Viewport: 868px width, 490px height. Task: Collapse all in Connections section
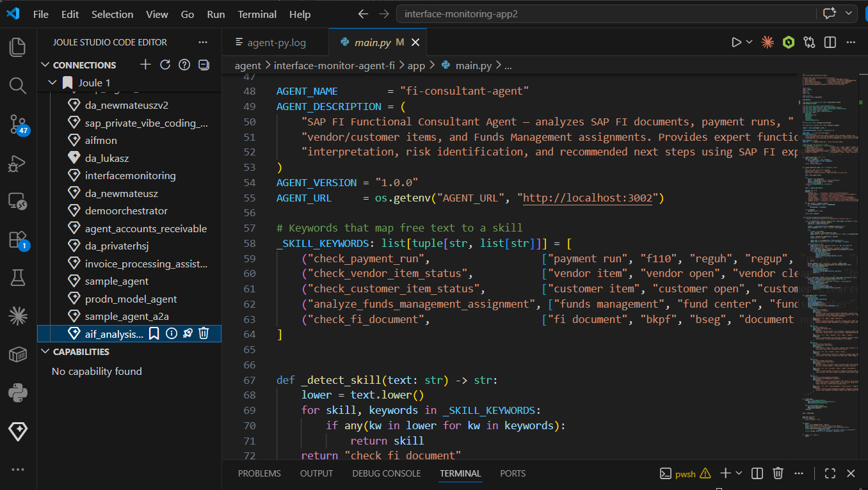coord(204,65)
